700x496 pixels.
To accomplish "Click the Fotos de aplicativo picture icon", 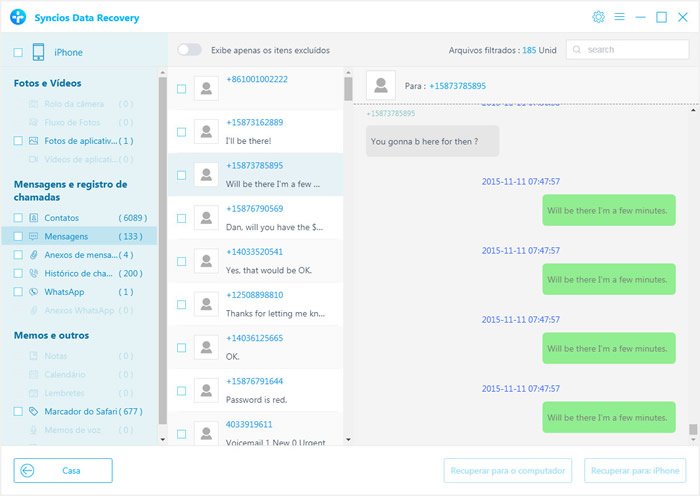I will 33,141.
